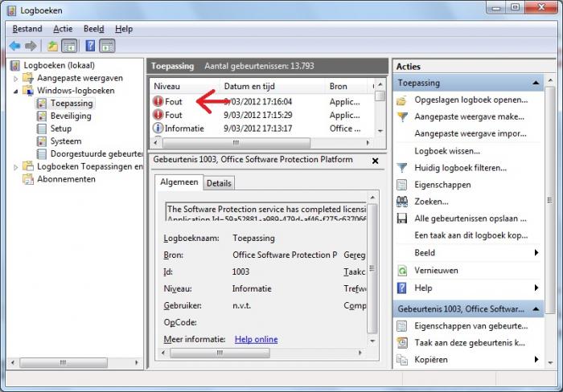
Task: Click the green Vernieuwen refresh icon
Action: (402, 271)
